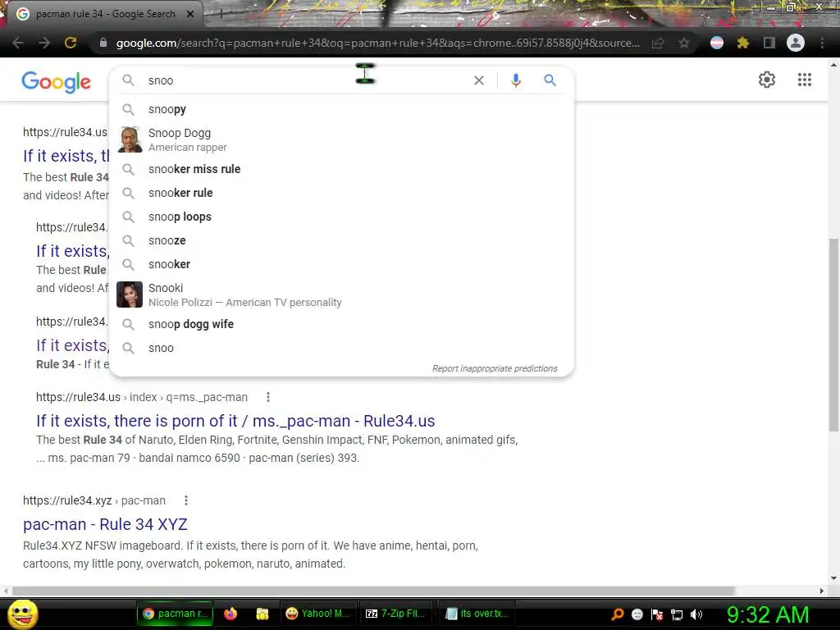Close the pacman rule 34 tab
The width and height of the screenshot is (840, 630).
(x=190, y=15)
